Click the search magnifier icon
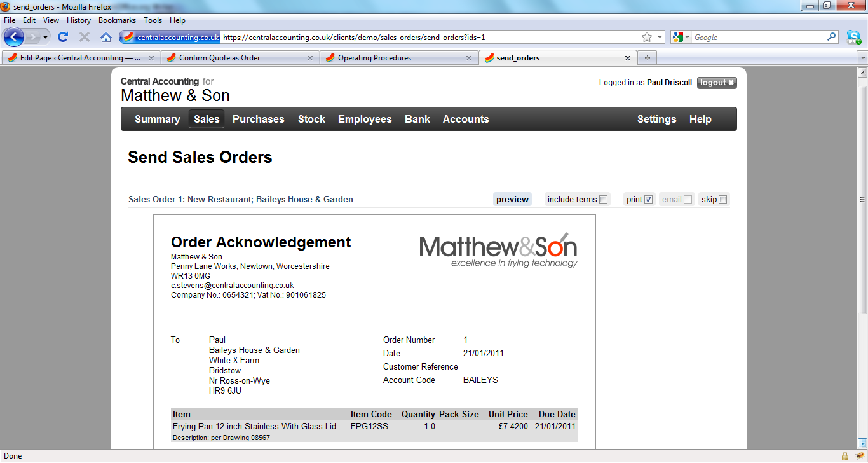 coord(832,37)
